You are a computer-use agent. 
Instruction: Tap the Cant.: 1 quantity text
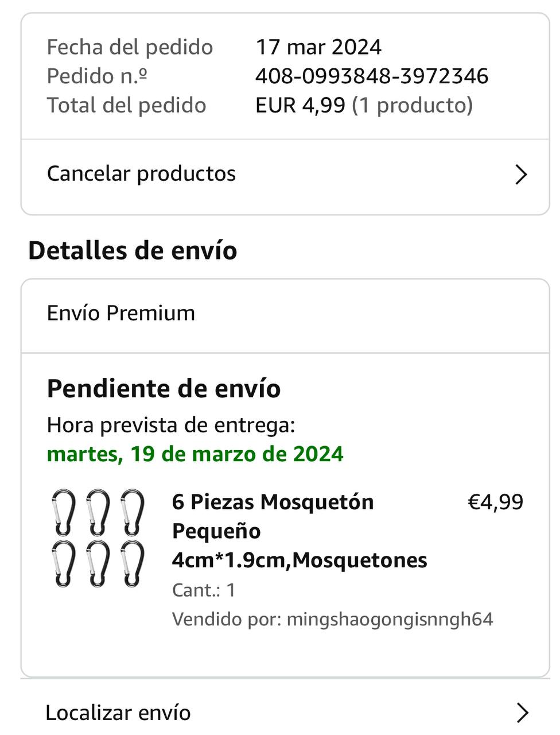pyautogui.click(x=204, y=590)
